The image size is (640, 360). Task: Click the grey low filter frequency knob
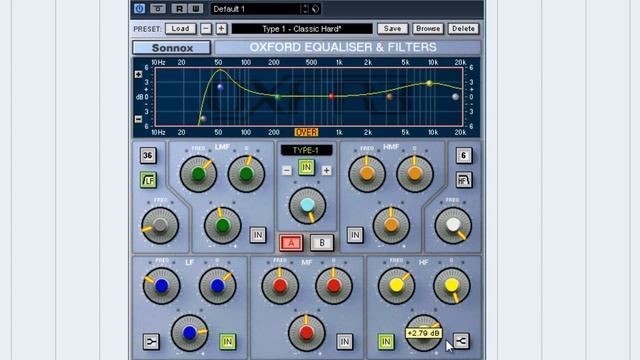click(x=160, y=225)
